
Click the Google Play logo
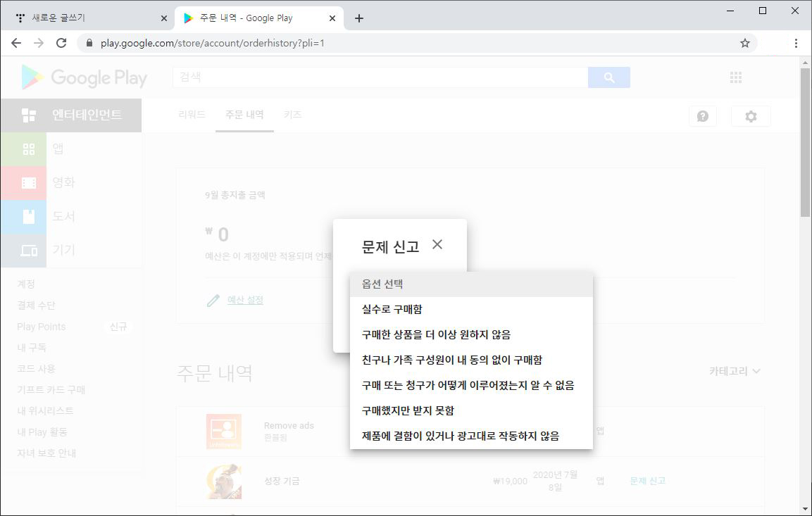tap(85, 77)
